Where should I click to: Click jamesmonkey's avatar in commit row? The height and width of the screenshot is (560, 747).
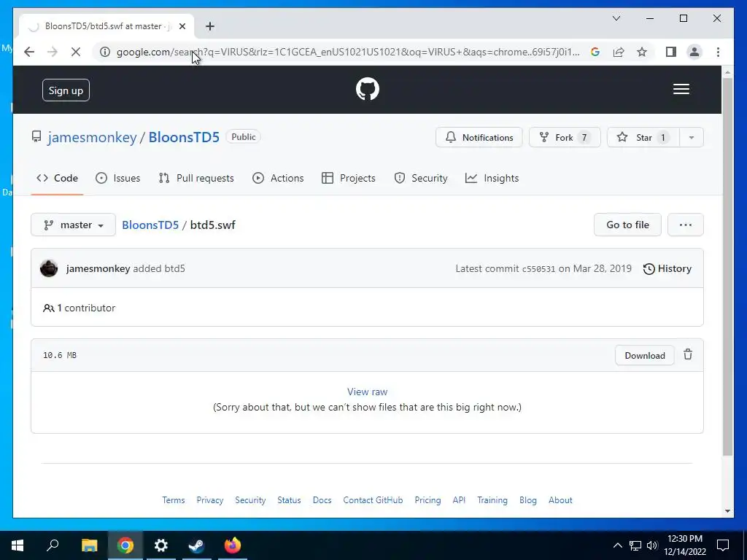pyautogui.click(x=49, y=268)
